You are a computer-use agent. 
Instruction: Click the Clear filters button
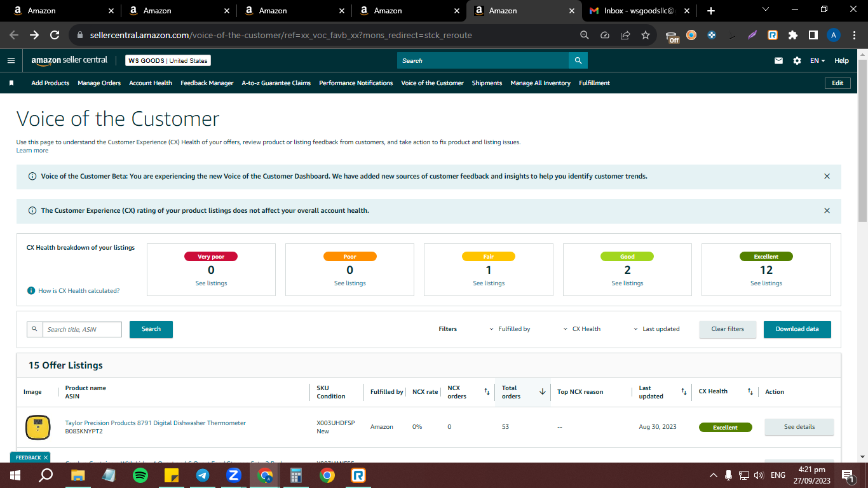point(728,329)
